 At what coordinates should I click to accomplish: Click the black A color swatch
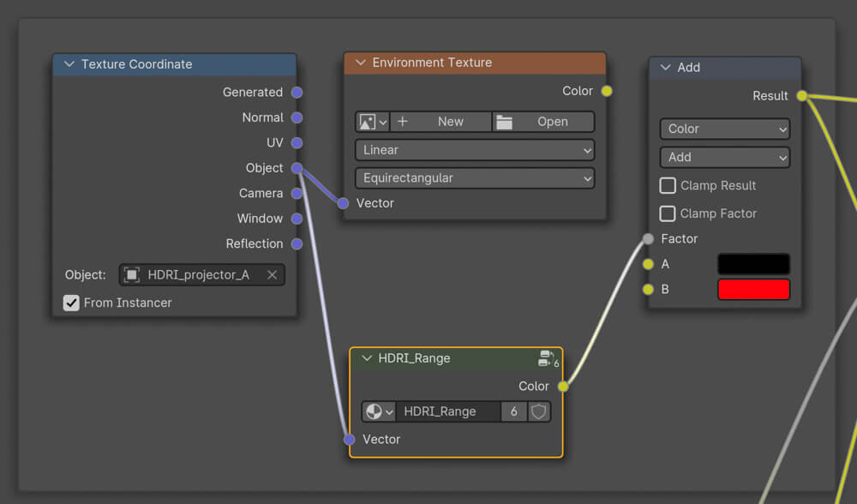coord(753,264)
